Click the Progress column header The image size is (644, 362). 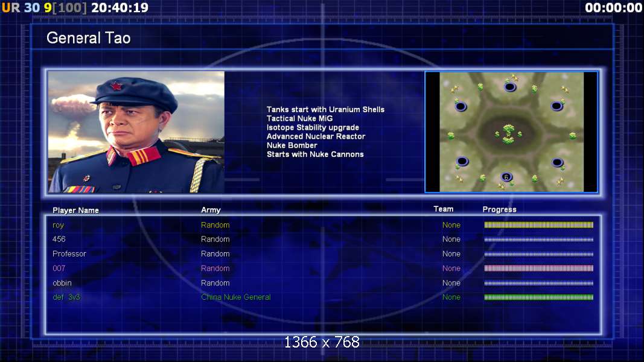click(499, 209)
